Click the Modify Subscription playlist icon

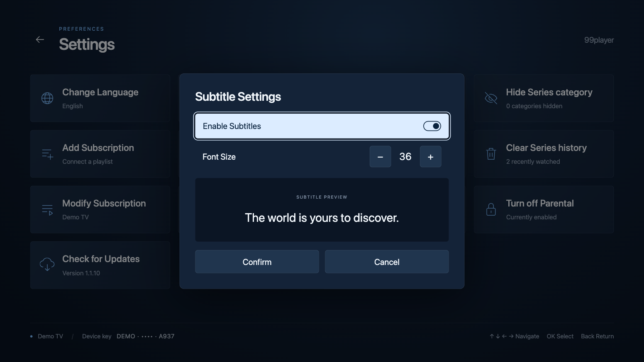47,209
